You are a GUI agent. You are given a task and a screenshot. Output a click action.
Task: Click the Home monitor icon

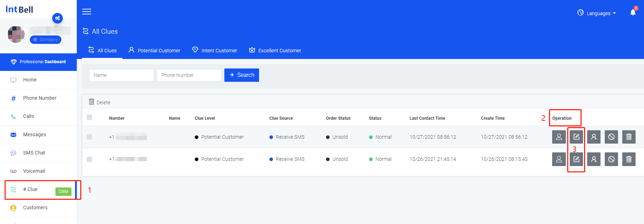13,80
